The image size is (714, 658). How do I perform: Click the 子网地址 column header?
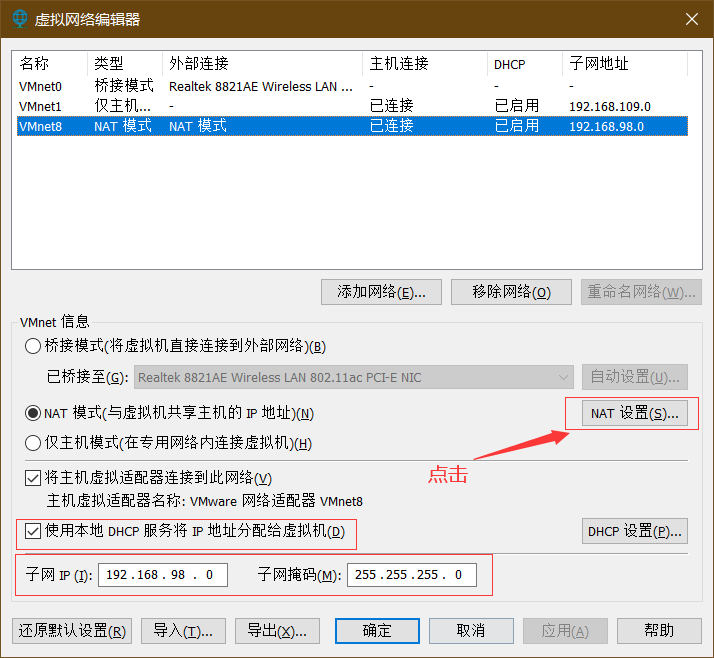point(625,64)
